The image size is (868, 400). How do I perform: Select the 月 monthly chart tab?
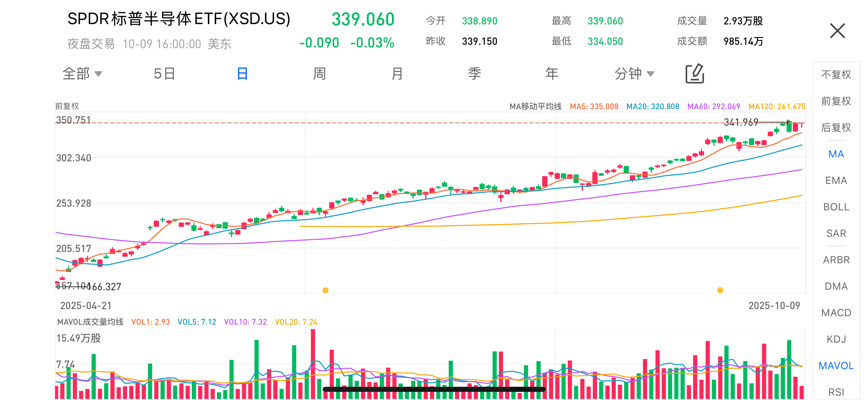click(x=397, y=74)
